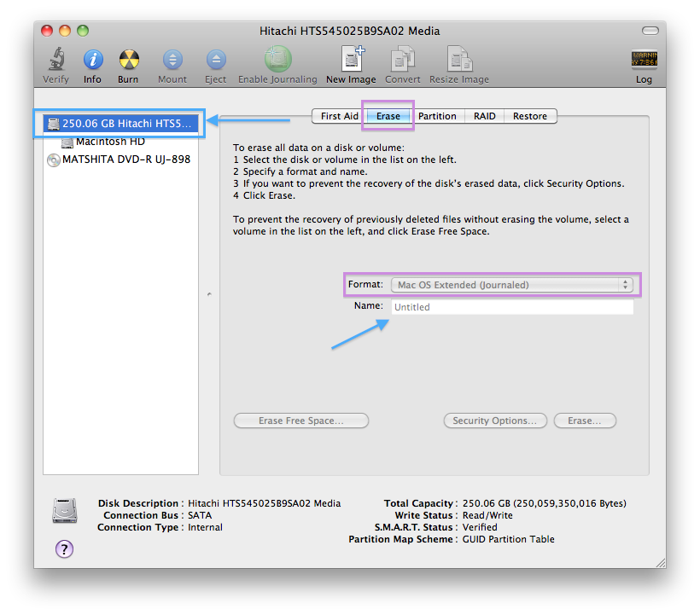Image resolution: width=700 pixels, height=615 pixels.
Task: Switch to the Restore tab
Action: click(x=530, y=116)
